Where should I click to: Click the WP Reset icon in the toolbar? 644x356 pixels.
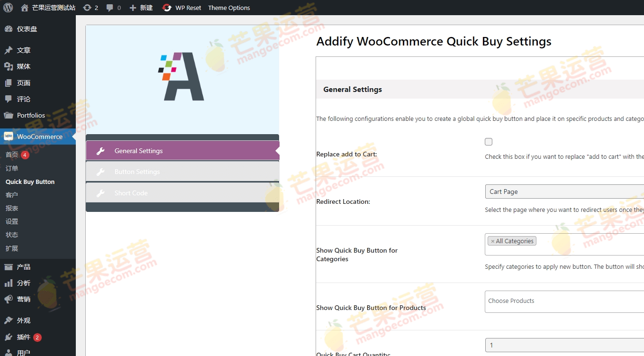166,8
